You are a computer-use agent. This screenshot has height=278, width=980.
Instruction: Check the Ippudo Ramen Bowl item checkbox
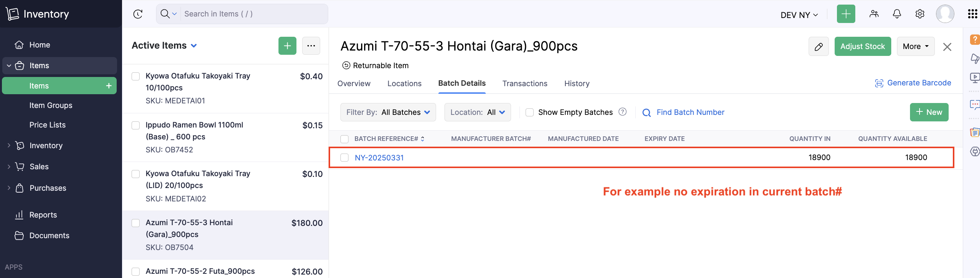click(x=136, y=125)
